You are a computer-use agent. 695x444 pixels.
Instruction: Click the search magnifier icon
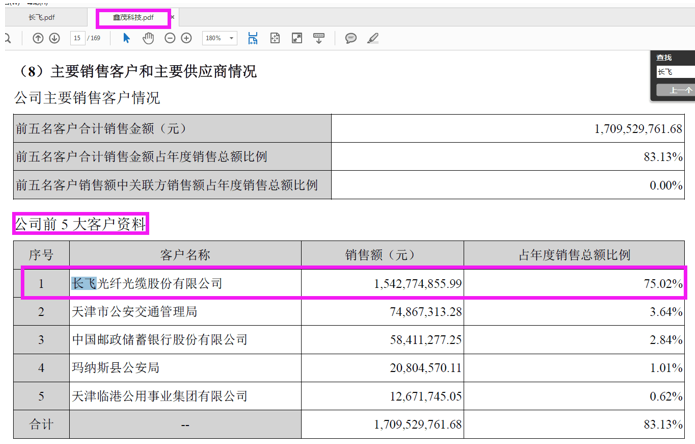pyautogui.click(x=8, y=39)
